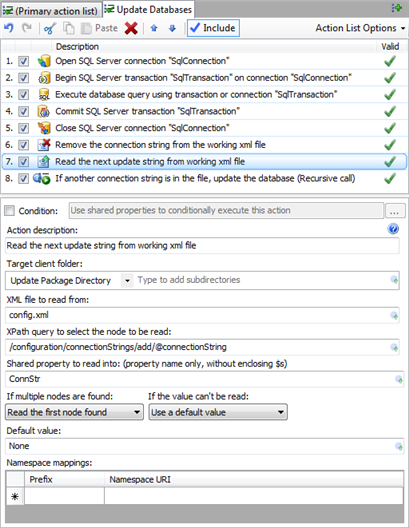Select the Commit SQL Server transaction row
The image size is (409, 528).
pos(204,111)
